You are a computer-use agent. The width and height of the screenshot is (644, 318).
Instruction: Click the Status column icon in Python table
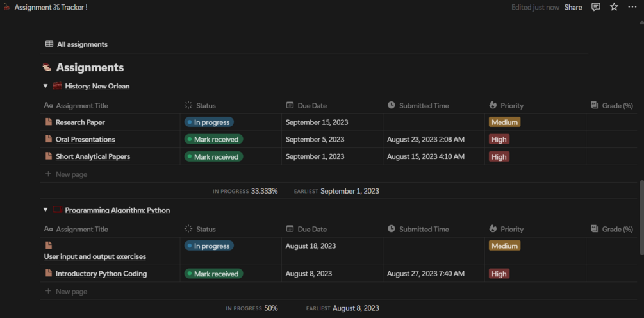pyautogui.click(x=188, y=229)
